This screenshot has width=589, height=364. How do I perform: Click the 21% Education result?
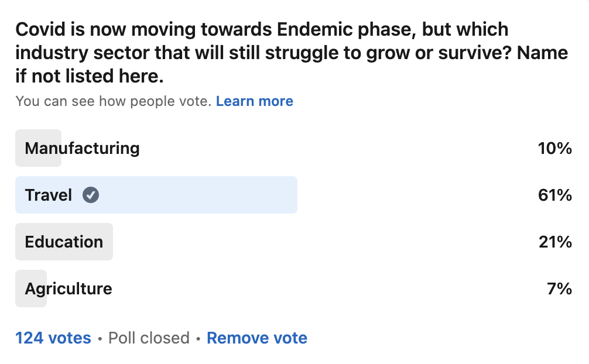(x=554, y=242)
